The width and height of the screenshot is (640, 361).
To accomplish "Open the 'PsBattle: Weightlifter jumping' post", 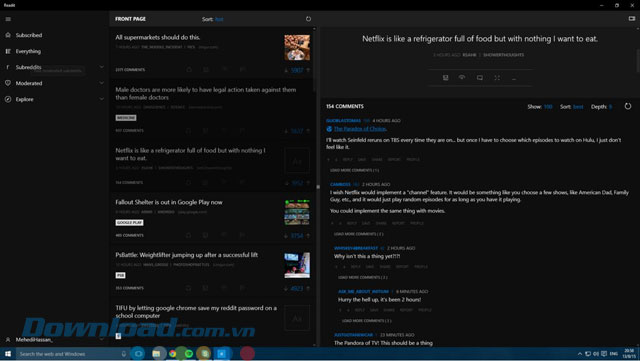I will point(186,255).
